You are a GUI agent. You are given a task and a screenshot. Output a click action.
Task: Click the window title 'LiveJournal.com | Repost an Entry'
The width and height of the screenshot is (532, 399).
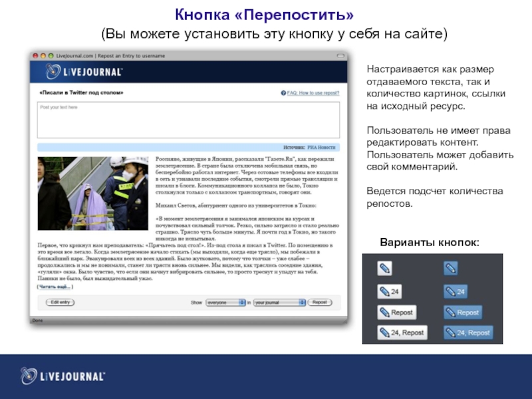tap(110, 56)
